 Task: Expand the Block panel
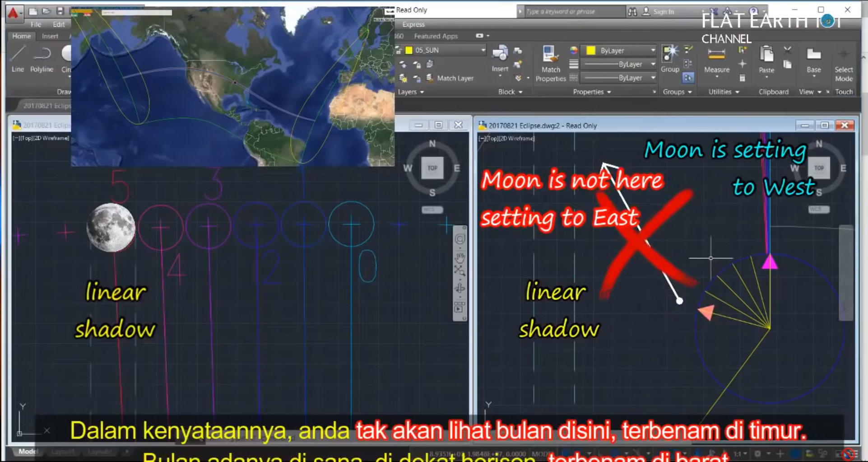click(510, 92)
